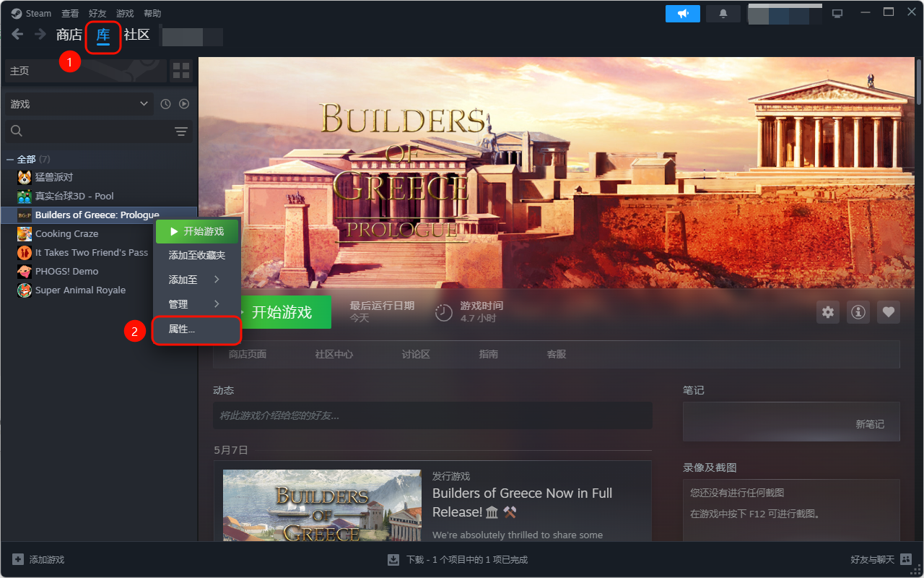Open the 游戏 menu in menu bar
This screenshot has height=578, width=924.
click(x=125, y=13)
